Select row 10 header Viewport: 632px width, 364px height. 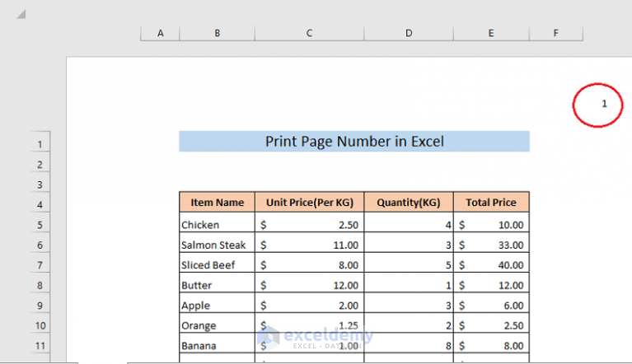pos(40,323)
